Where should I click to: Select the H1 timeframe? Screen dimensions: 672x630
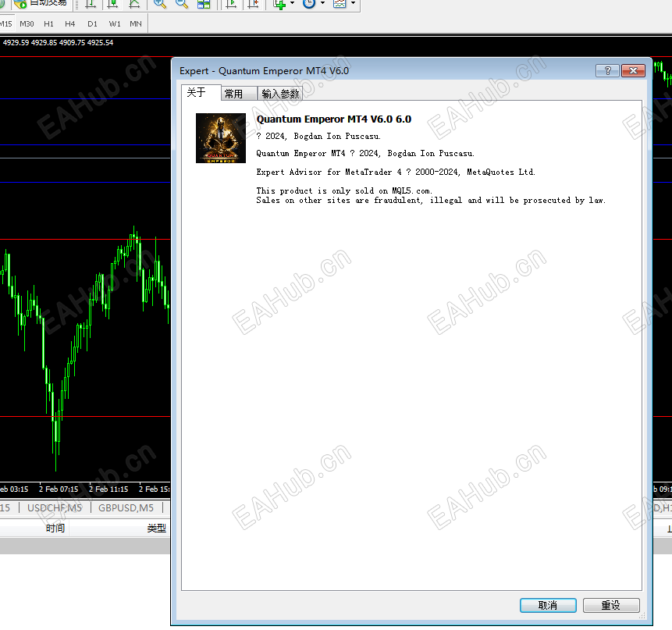49,24
